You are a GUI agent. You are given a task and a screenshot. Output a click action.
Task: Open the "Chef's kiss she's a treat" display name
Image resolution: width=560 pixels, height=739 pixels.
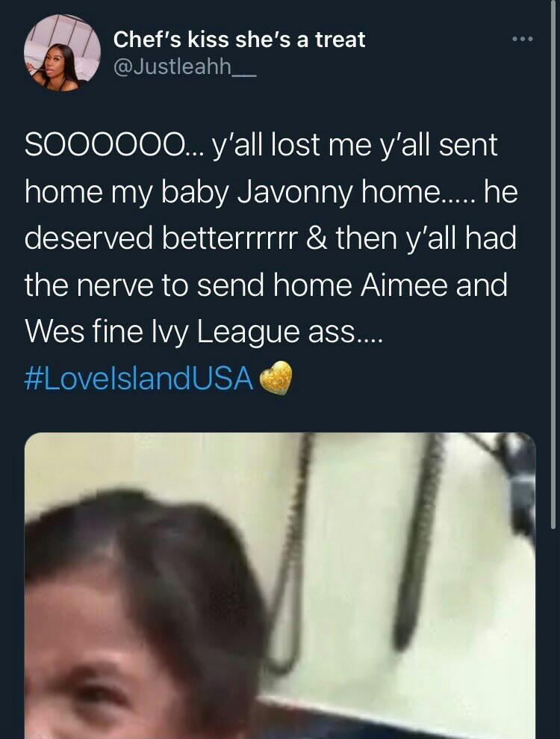[239, 40]
